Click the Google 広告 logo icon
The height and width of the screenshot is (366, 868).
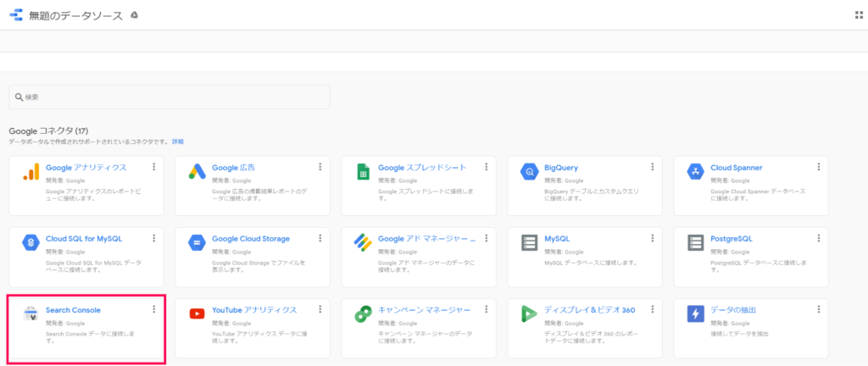click(x=197, y=171)
